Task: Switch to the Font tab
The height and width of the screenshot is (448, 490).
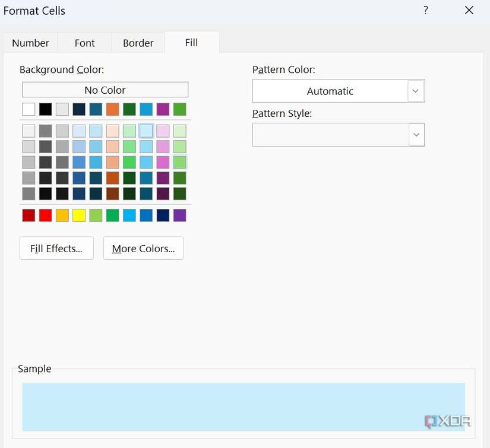Action: pyautogui.click(x=84, y=43)
